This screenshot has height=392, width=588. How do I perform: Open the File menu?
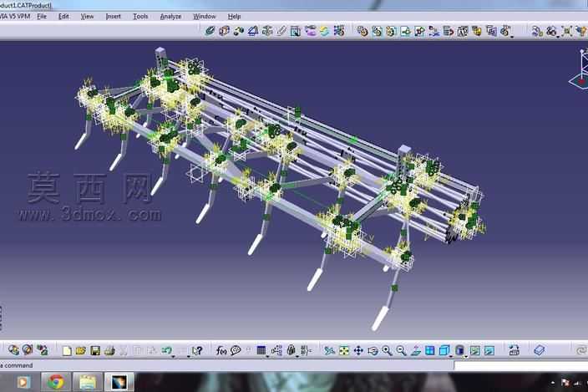[42, 17]
